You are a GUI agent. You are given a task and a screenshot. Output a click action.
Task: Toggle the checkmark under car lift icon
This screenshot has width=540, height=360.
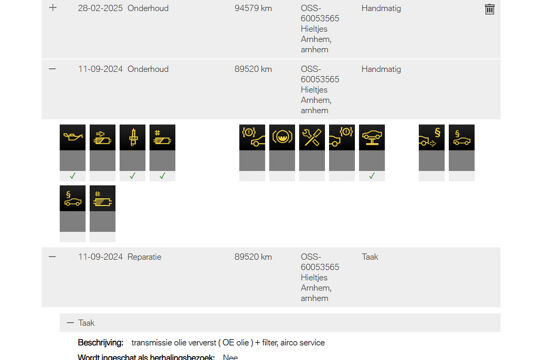(x=372, y=176)
